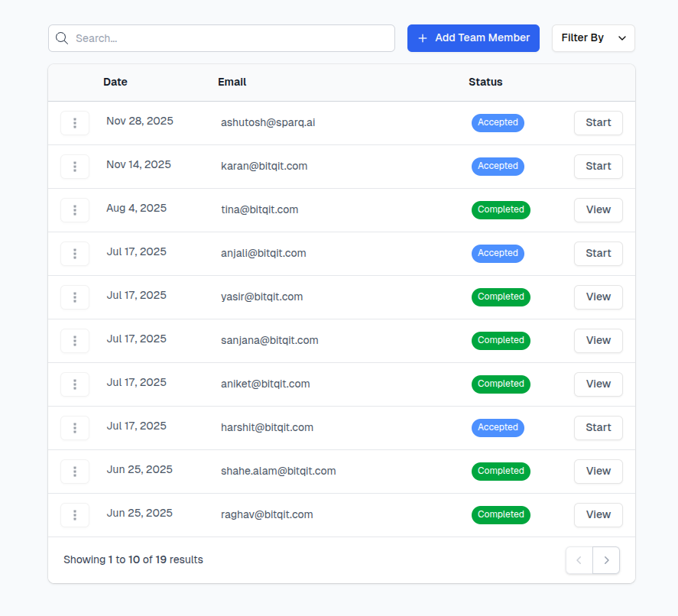Click the next page chevron
Viewport: 678px width, 616px height.
click(606, 560)
